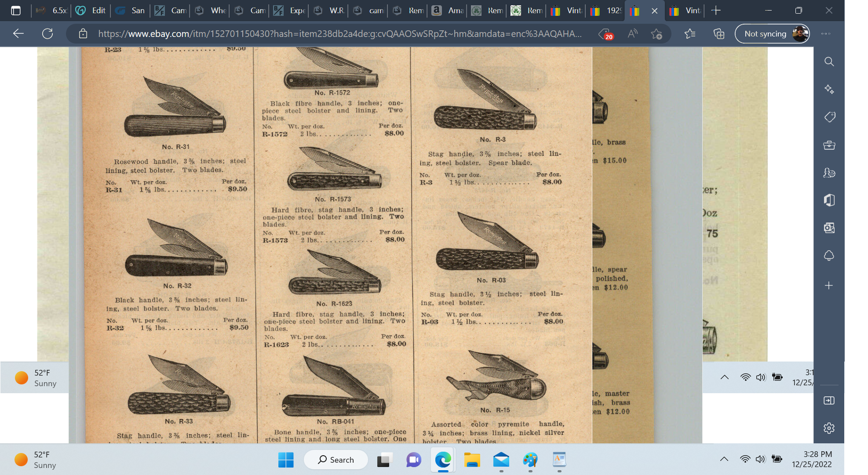The width and height of the screenshot is (868, 475).
Task: Open sidebar settings gear
Action: (x=829, y=428)
